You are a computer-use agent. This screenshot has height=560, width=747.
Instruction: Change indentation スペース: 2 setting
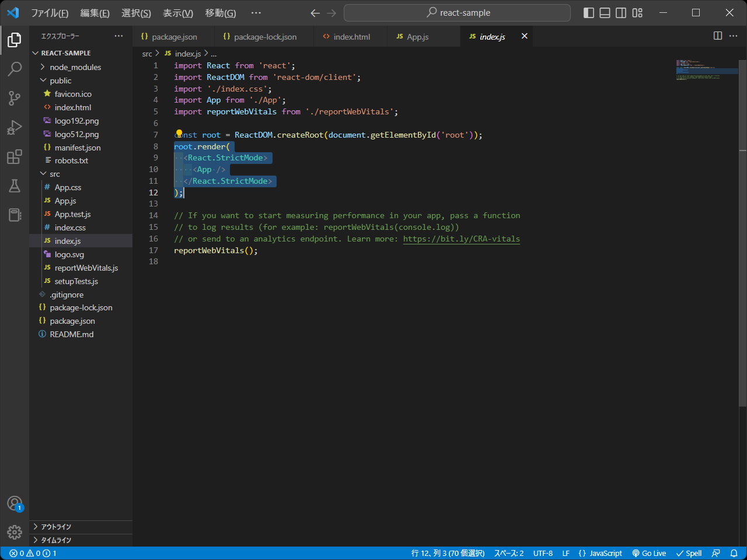[x=509, y=553]
